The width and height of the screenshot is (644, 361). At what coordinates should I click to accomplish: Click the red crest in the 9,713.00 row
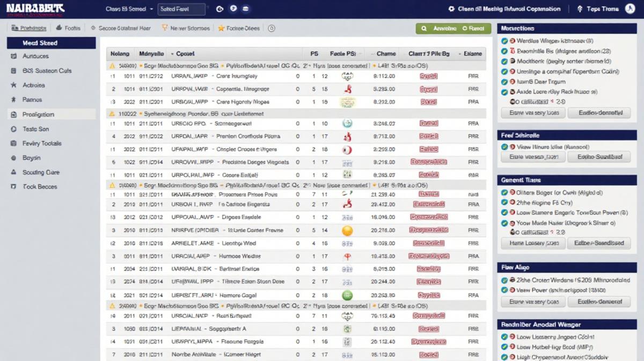click(x=347, y=136)
